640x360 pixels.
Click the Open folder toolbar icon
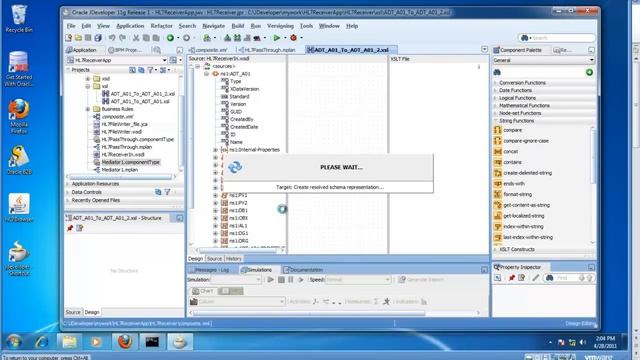pyautogui.click(x=78, y=38)
